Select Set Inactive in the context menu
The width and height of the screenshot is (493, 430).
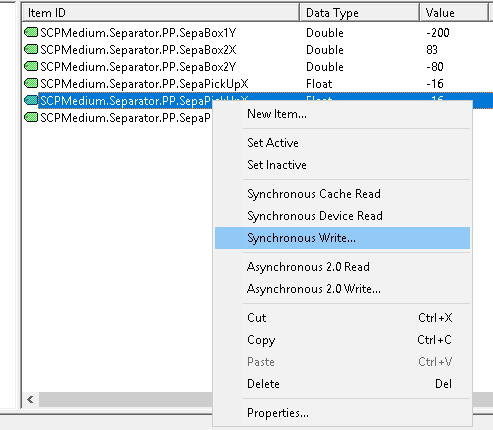tap(342, 165)
